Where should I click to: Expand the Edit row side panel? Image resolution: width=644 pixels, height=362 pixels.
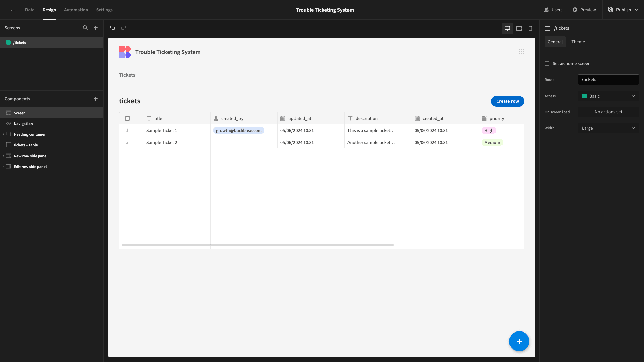point(3,167)
